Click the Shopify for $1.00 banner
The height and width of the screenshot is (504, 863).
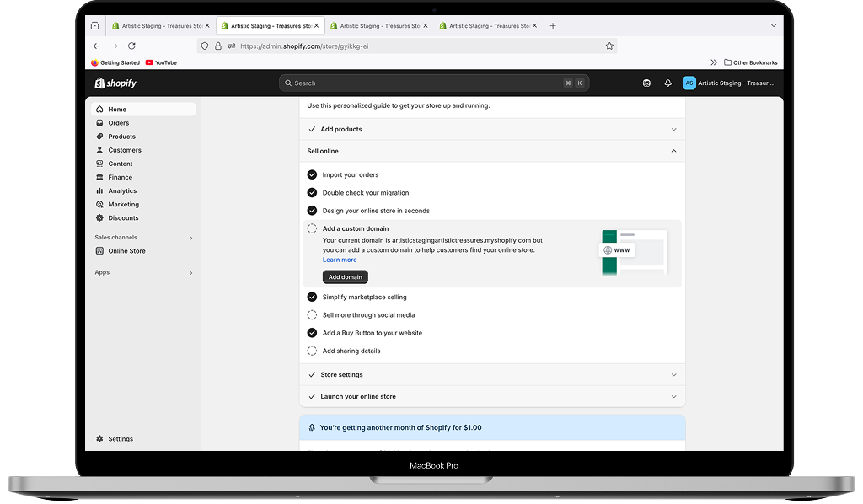coord(492,427)
